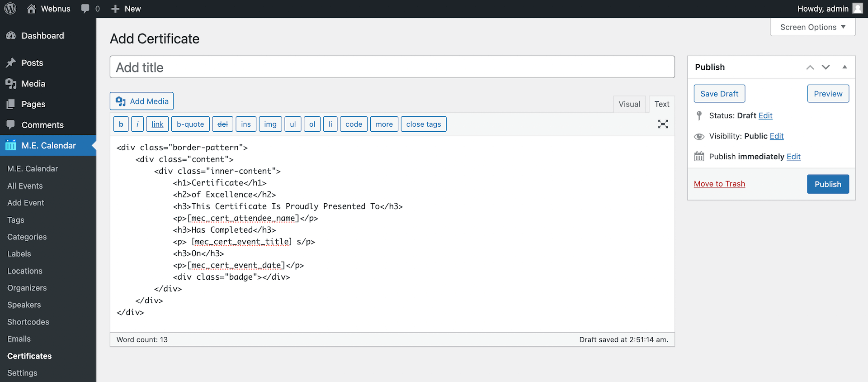The height and width of the screenshot is (382, 868).
Task: Move Publish panel down with arrow
Action: tap(826, 67)
